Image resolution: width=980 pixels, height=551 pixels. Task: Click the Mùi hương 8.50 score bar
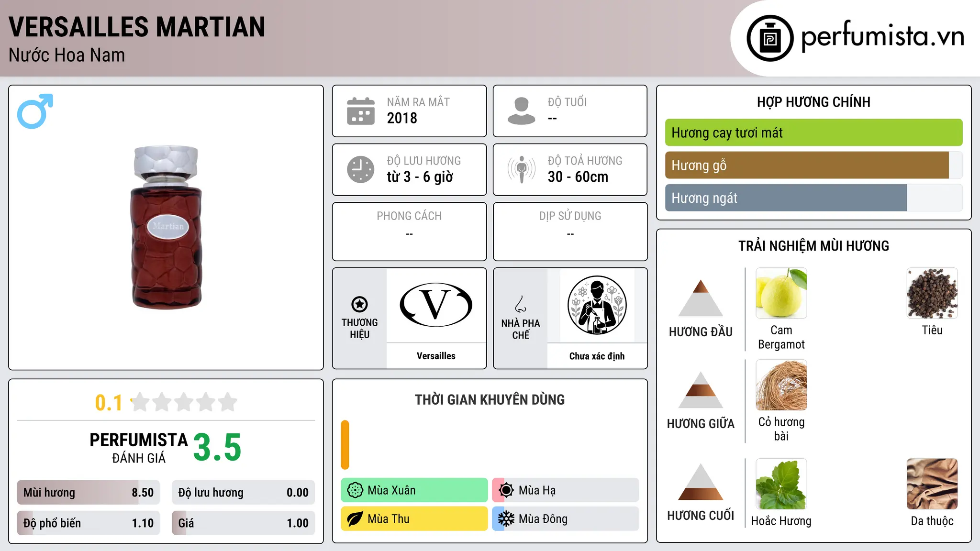click(x=89, y=492)
